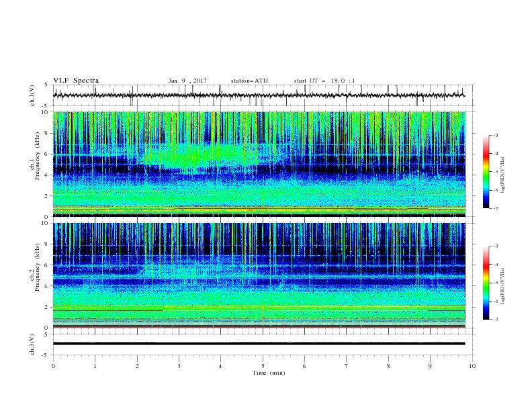Click the "start UT = 18:0 :1" text
The image size is (532, 411).
coord(324,81)
